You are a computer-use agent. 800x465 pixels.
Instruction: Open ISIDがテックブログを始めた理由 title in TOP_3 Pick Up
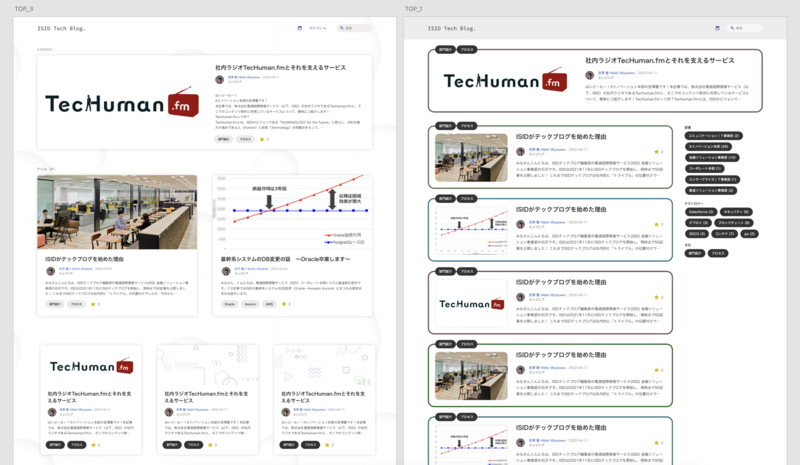pos(84,259)
